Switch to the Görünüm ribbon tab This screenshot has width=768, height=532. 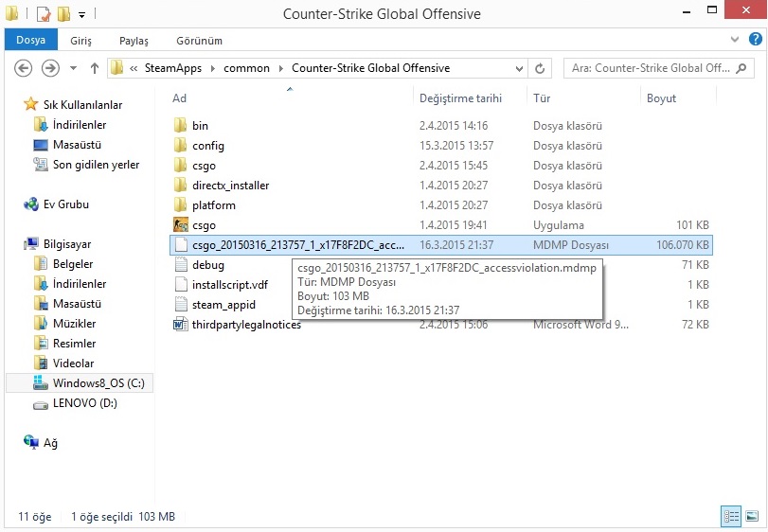200,41
